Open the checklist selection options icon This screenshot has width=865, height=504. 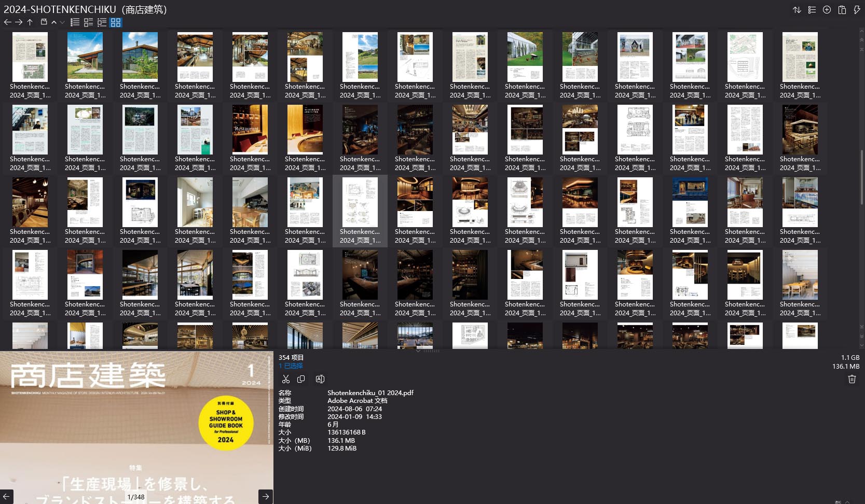[x=812, y=10]
